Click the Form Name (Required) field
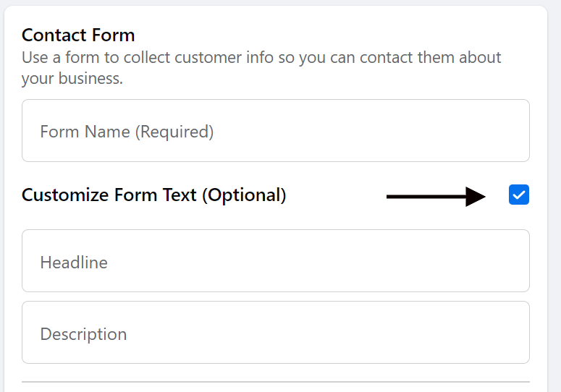 click(275, 131)
